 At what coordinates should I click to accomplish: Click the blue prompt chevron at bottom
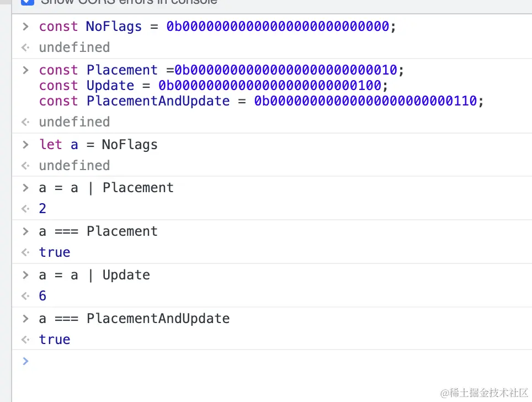(x=25, y=361)
